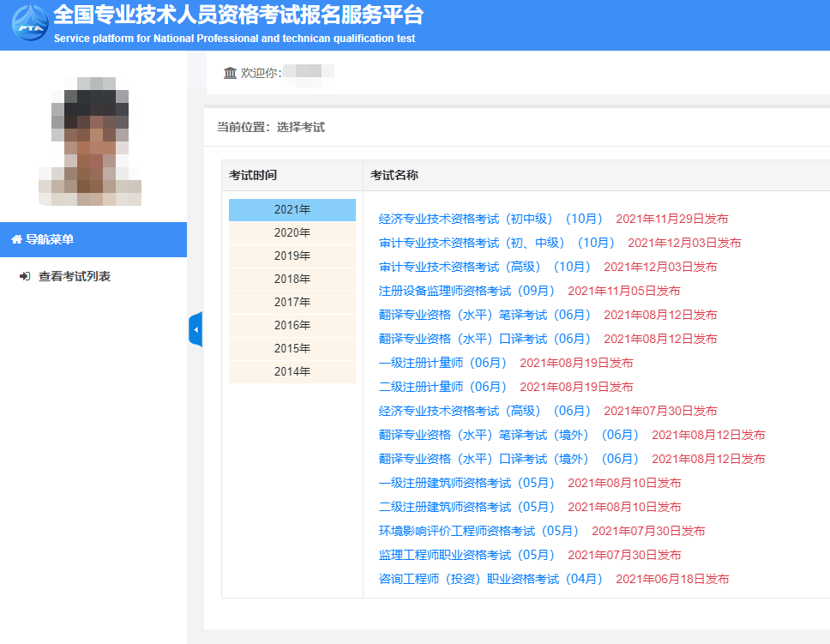The width and height of the screenshot is (830, 644).
Task: Open 翻译专业资格（水平）口译考试（06月） link
Action: 484,339
